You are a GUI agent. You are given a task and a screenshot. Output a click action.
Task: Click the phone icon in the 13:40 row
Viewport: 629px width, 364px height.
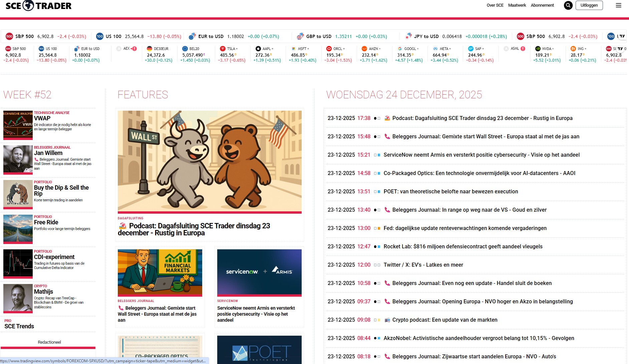click(x=387, y=210)
